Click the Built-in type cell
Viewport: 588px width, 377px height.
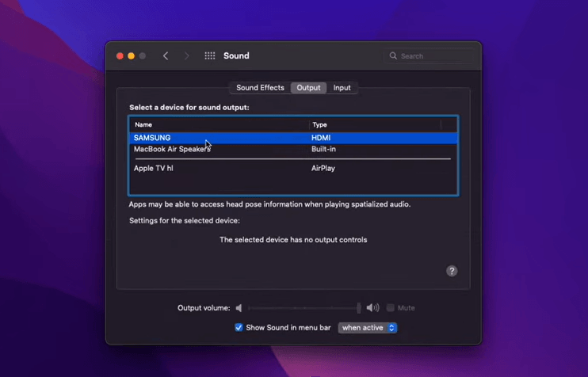point(323,149)
